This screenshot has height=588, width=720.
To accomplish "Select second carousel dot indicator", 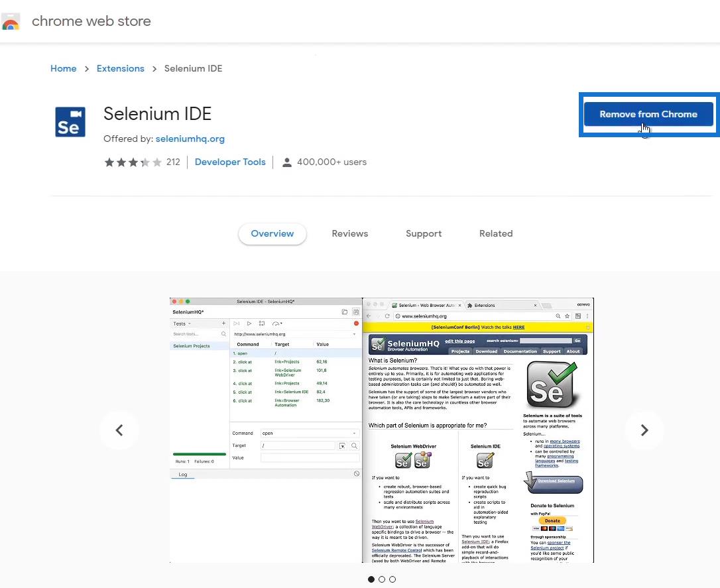I will pos(382,579).
